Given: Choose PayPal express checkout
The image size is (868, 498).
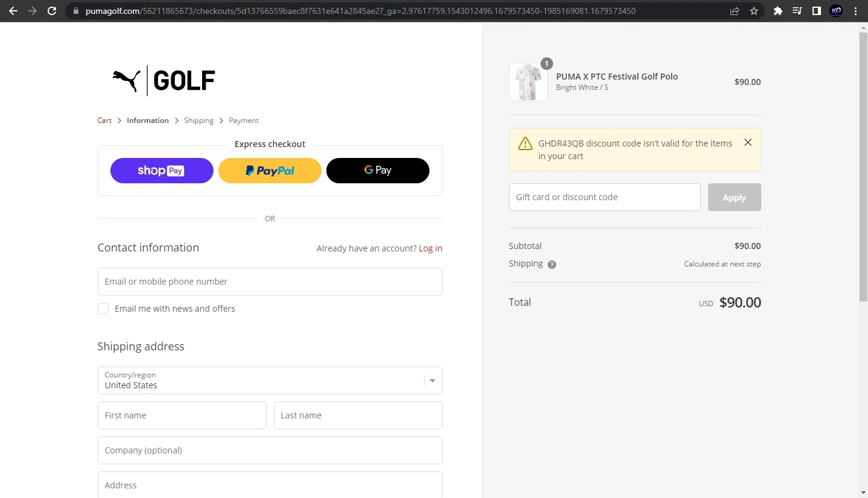Looking at the screenshot, I should click(270, 171).
